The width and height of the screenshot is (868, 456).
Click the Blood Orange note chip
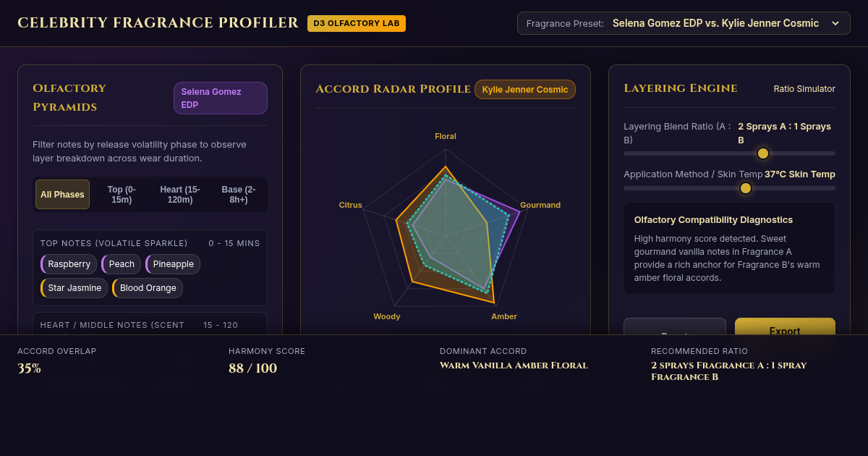pos(148,288)
